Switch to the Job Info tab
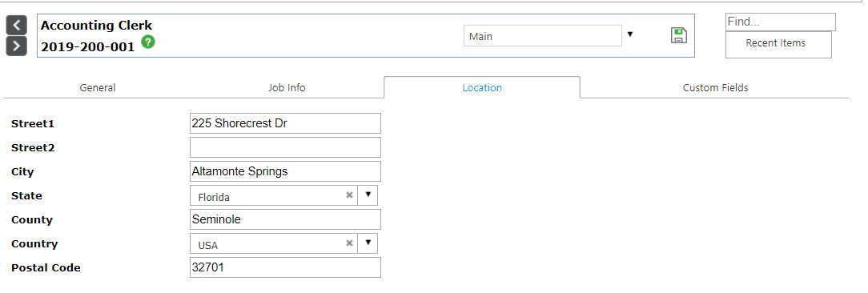 287,87
